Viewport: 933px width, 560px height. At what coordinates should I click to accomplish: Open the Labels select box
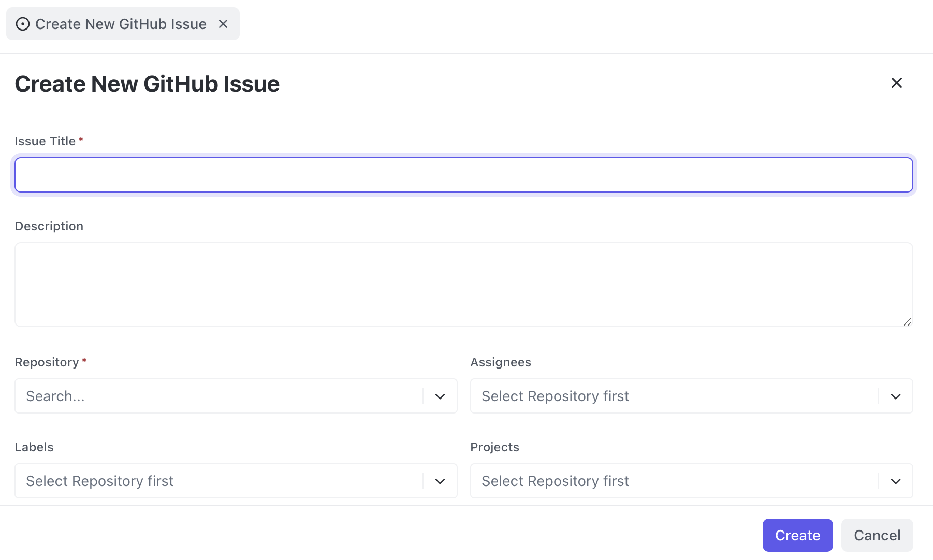pyautogui.click(x=217, y=481)
